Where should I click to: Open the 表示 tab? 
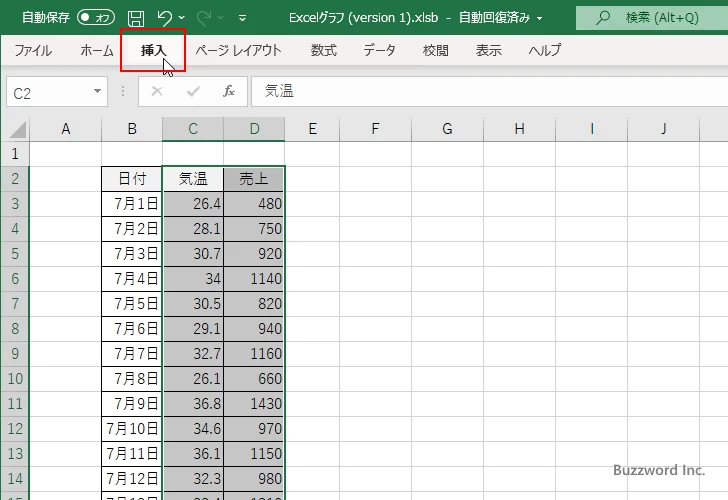[x=488, y=50]
